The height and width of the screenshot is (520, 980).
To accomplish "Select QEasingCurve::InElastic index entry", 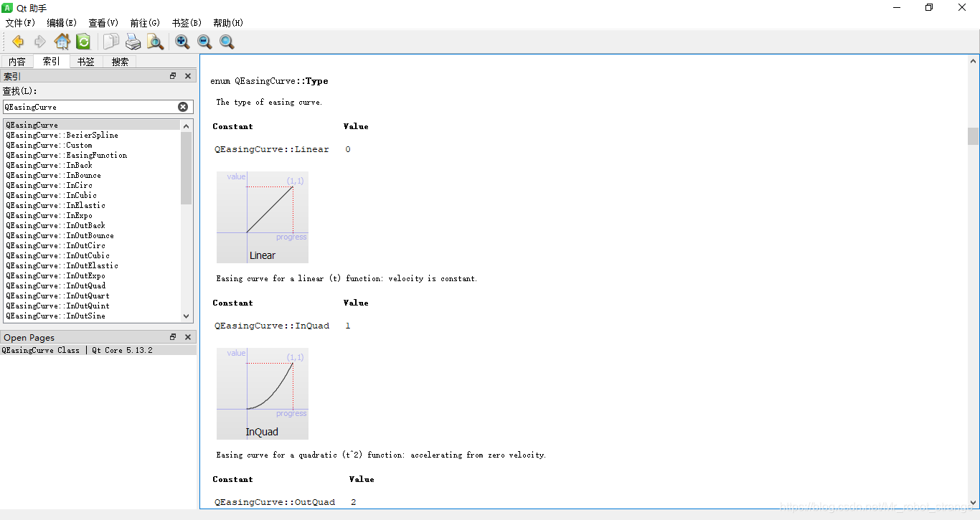I will pos(93,205).
